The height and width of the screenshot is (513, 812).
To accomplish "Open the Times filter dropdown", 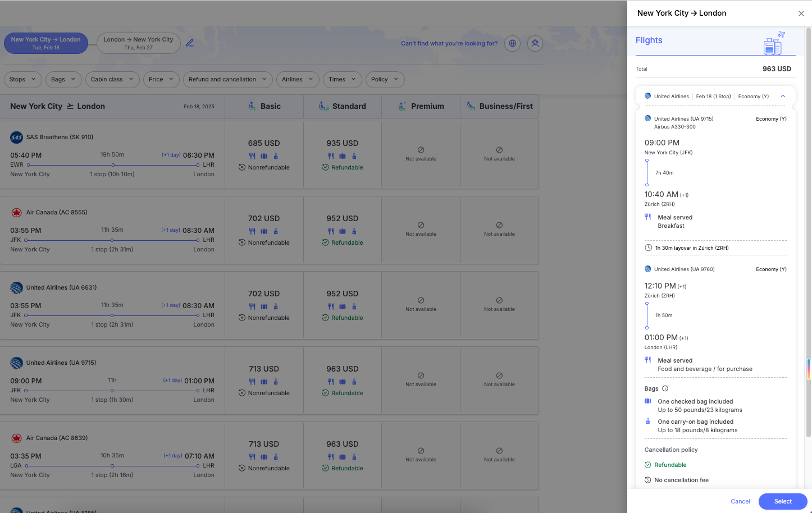I will click(x=343, y=79).
